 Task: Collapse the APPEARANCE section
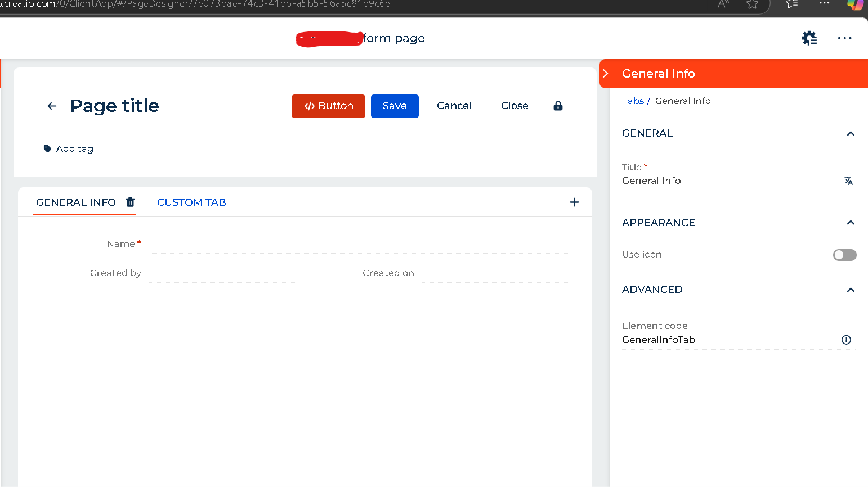tap(851, 223)
